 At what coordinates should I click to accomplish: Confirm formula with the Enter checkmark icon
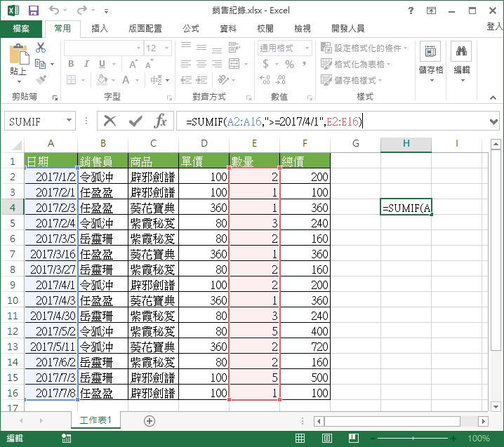[135, 121]
